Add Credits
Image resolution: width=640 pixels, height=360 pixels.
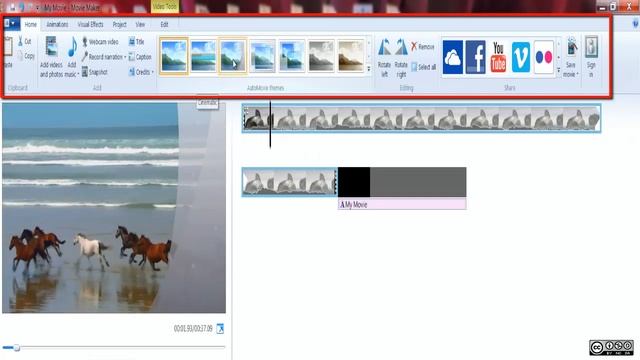[x=139, y=72]
